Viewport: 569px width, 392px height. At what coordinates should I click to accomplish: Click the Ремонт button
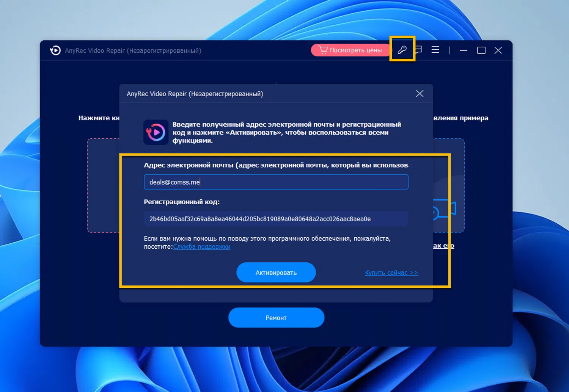pyautogui.click(x=276, y=317)
